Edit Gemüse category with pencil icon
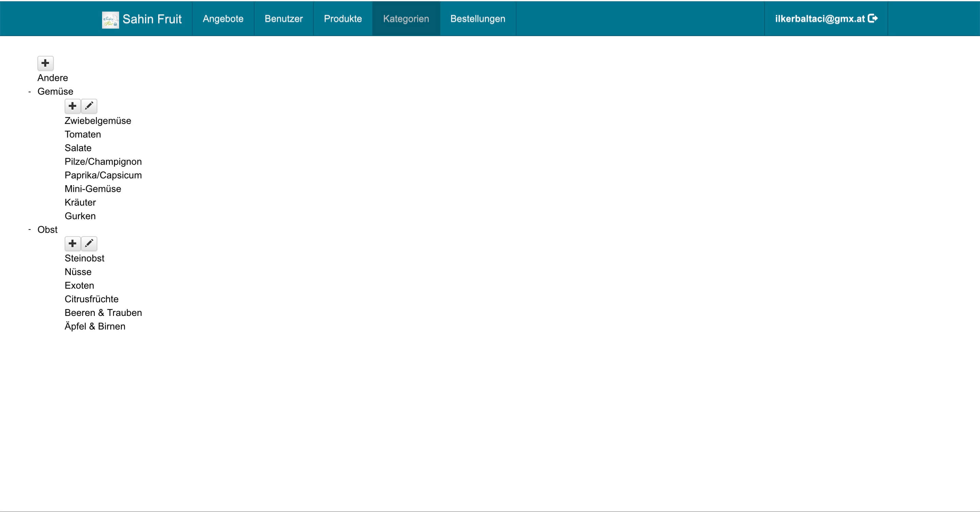The image size is (980, 512). pos(89,106)
